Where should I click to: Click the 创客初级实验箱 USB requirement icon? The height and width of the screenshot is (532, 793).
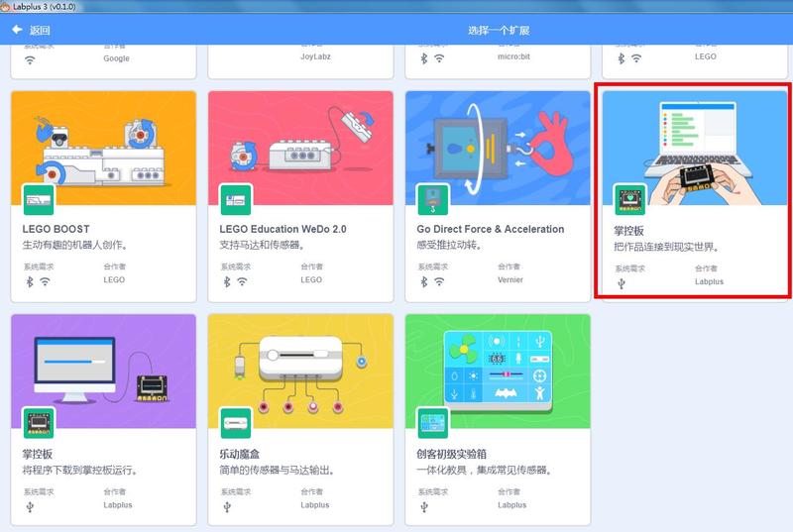(424, 507)
